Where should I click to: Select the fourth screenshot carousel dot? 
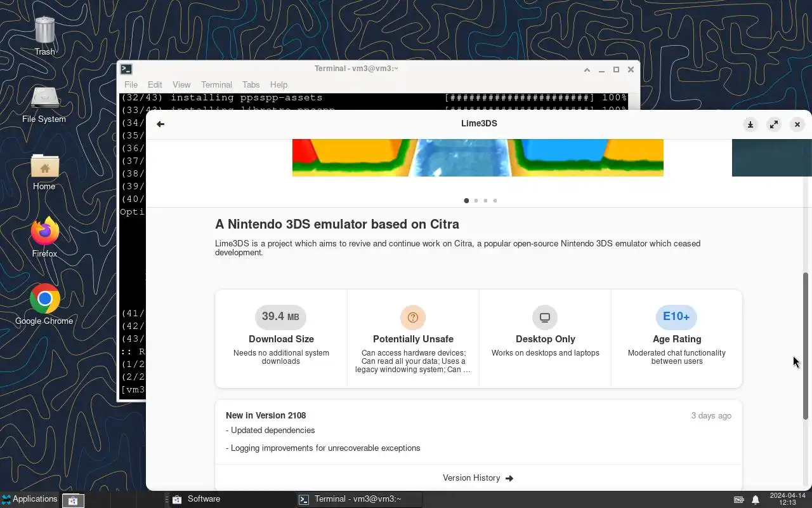[x=495, y=201]
